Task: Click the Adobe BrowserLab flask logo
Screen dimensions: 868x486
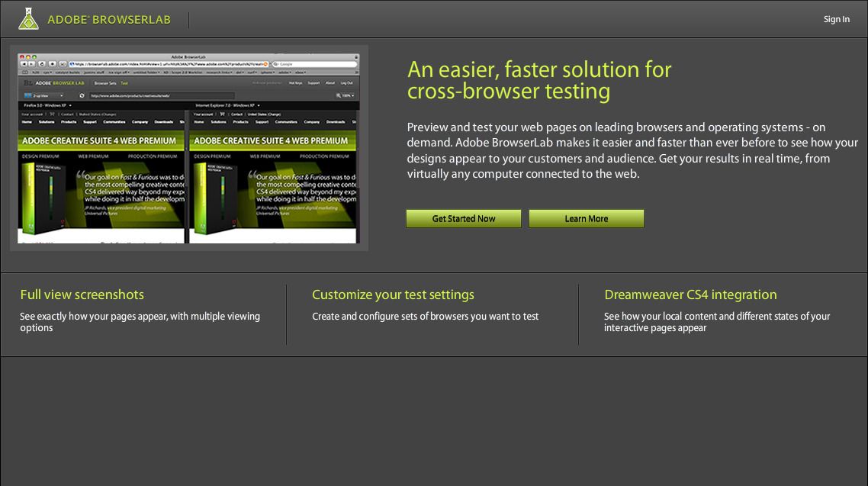Action: [x=29, y=19]
